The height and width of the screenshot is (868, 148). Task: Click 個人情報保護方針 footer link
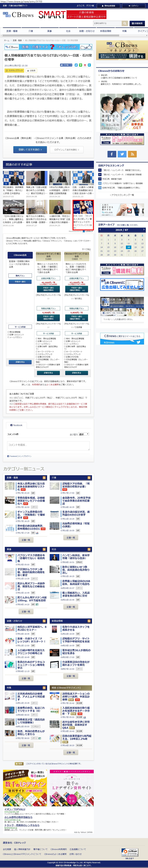[x=22, y=849]
